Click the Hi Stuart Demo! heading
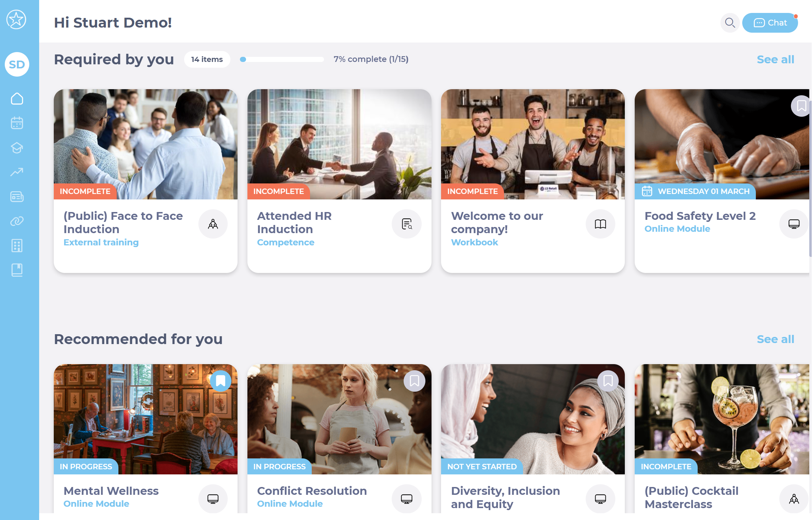 [113, 23]
